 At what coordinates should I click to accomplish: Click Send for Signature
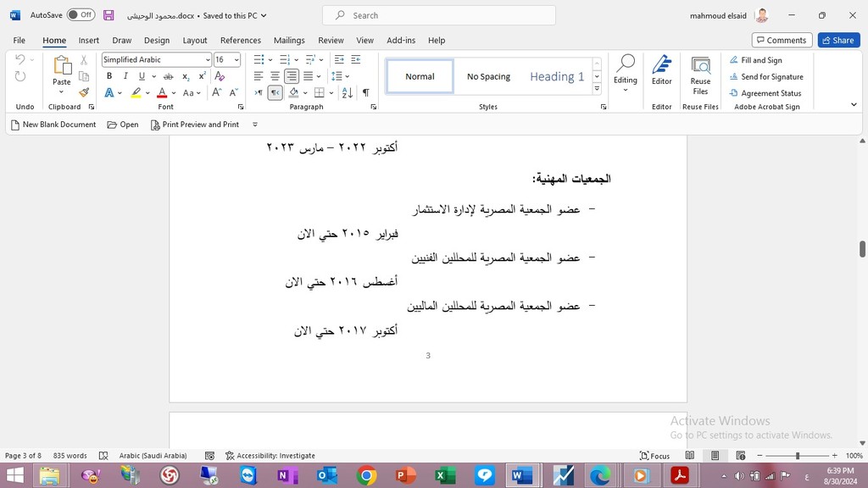(x=766, y=77)
